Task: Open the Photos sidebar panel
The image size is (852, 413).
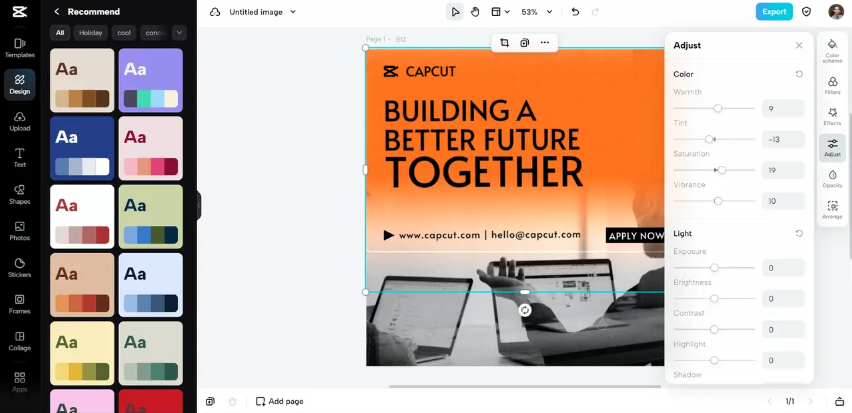Action: (x=20, y=231)
